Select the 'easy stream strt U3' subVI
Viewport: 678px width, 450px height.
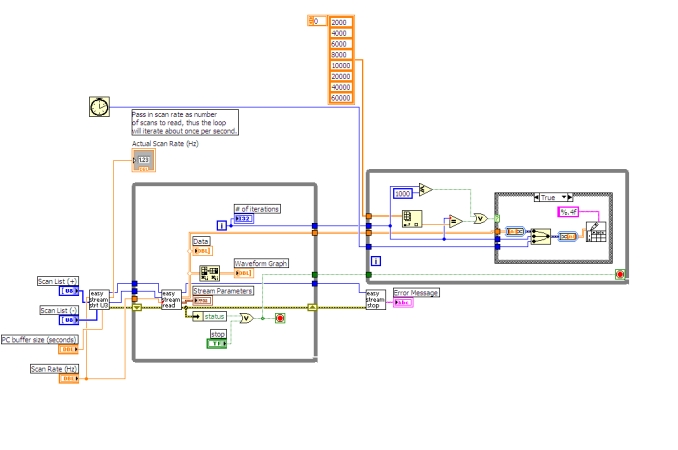coord(99,299)
